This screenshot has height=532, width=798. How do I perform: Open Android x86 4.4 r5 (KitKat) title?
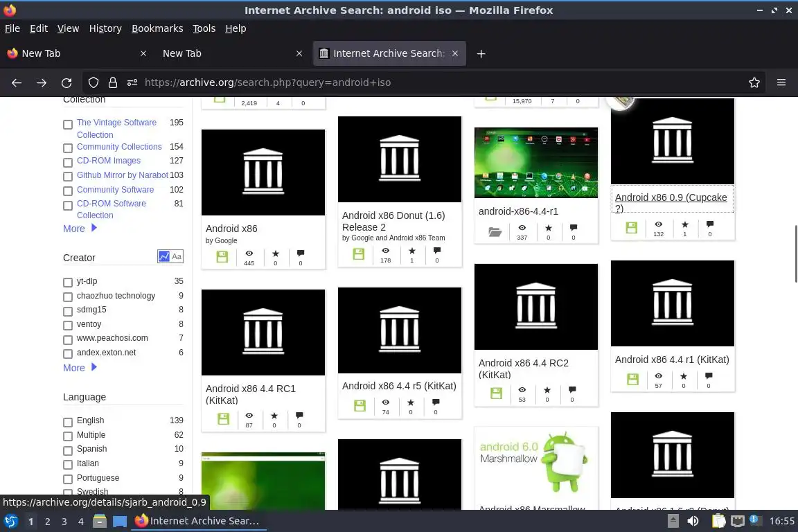click(399, 386)
